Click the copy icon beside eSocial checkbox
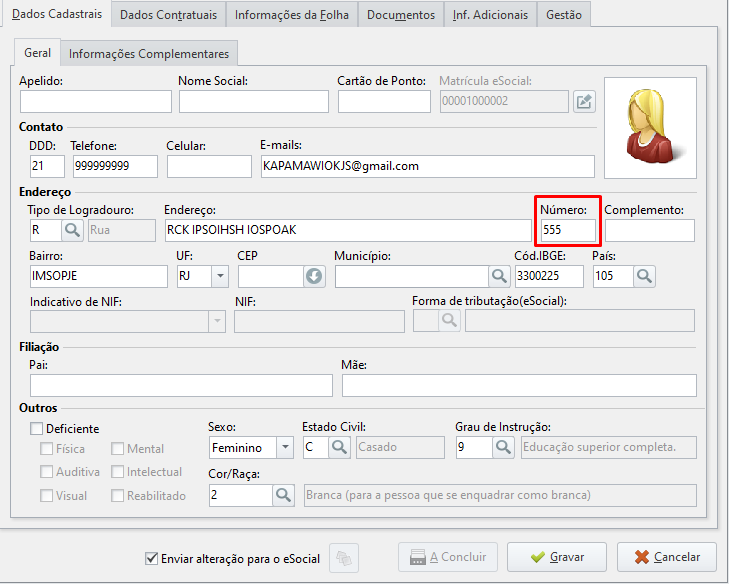Viewport: 729px width, 584px height. pyautogui.click(x=344, y=557)
